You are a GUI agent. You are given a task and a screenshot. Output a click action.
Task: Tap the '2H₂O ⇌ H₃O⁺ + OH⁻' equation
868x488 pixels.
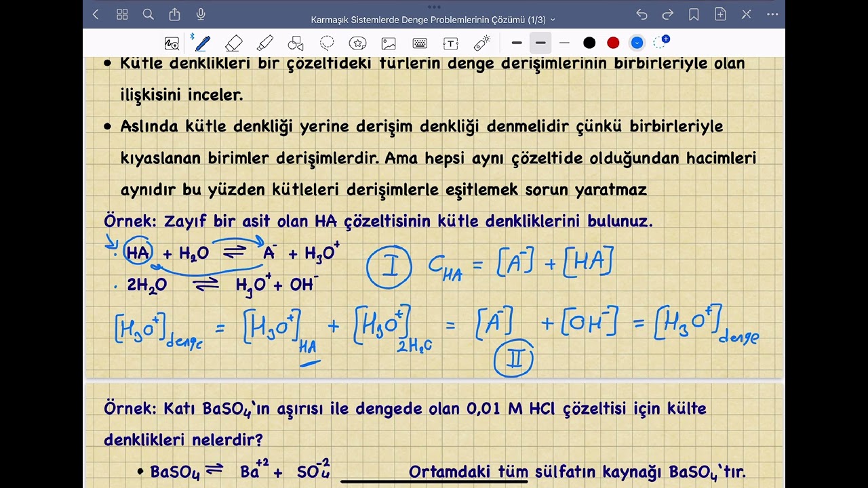[x=222, y=285]
